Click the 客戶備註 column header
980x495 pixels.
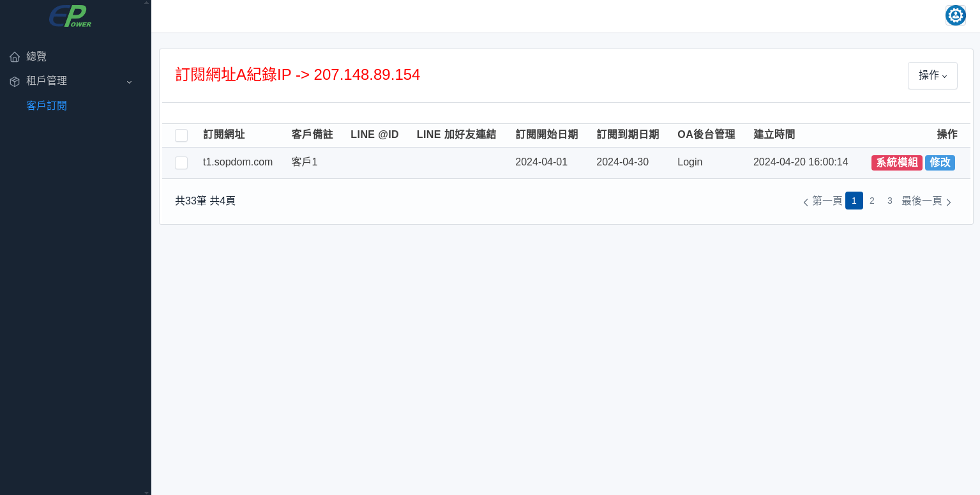tap(312, 135)
